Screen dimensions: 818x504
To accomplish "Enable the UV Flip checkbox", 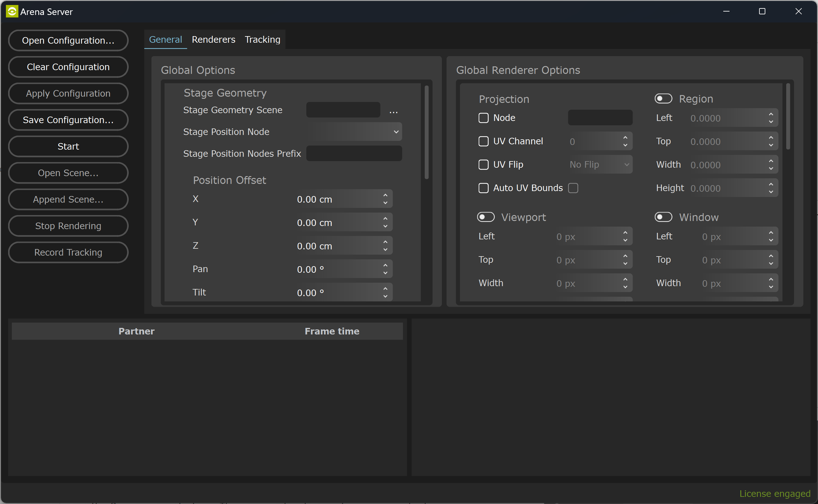I will click(x=483, y=164).
